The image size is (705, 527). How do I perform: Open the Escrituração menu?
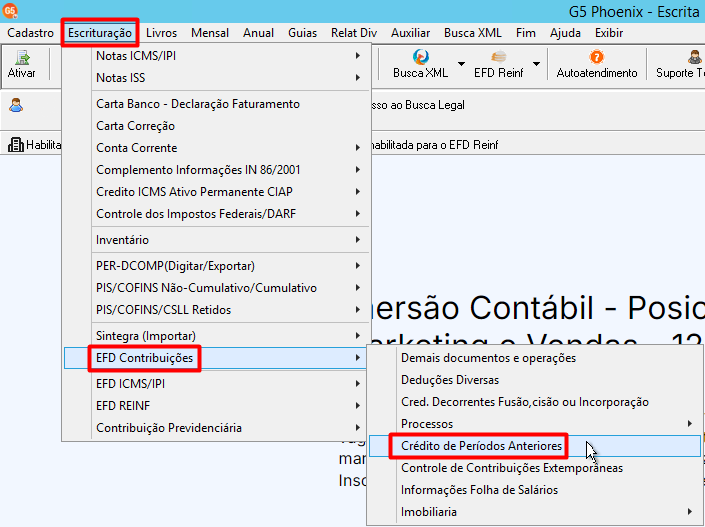coord(100,33)
